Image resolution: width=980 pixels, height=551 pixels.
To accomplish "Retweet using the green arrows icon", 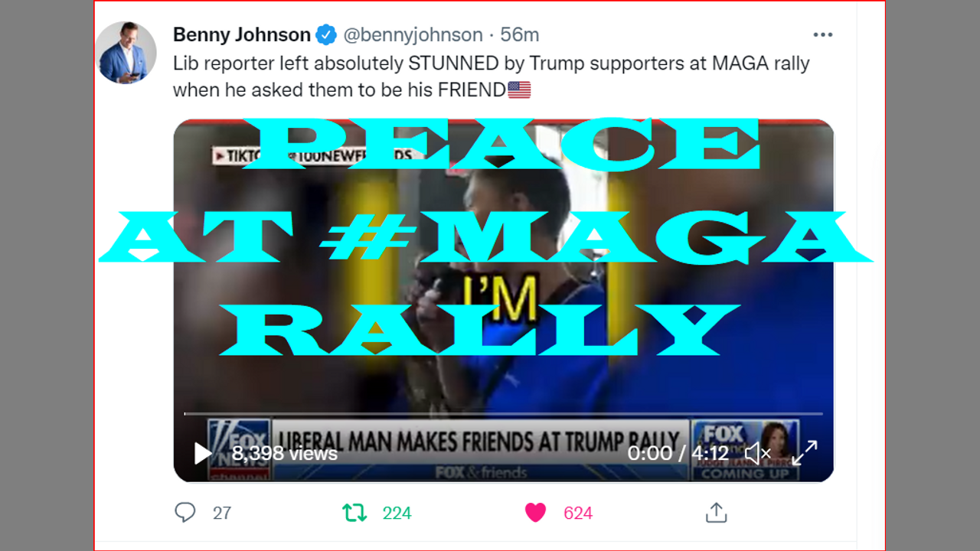I will 354,513.
